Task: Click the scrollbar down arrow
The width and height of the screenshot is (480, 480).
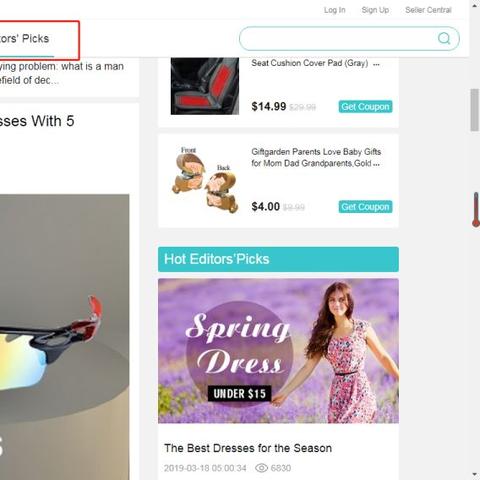Action: coord(475,474)
